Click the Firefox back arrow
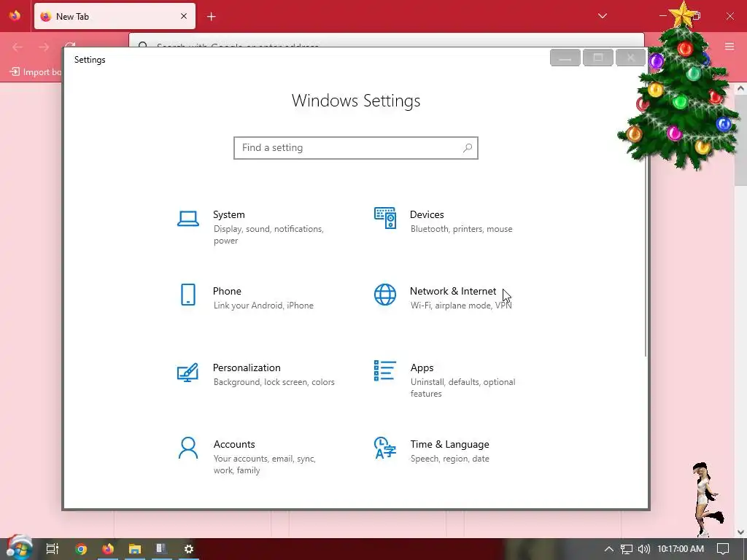This screenshot has height=560, width=747. 18,47
